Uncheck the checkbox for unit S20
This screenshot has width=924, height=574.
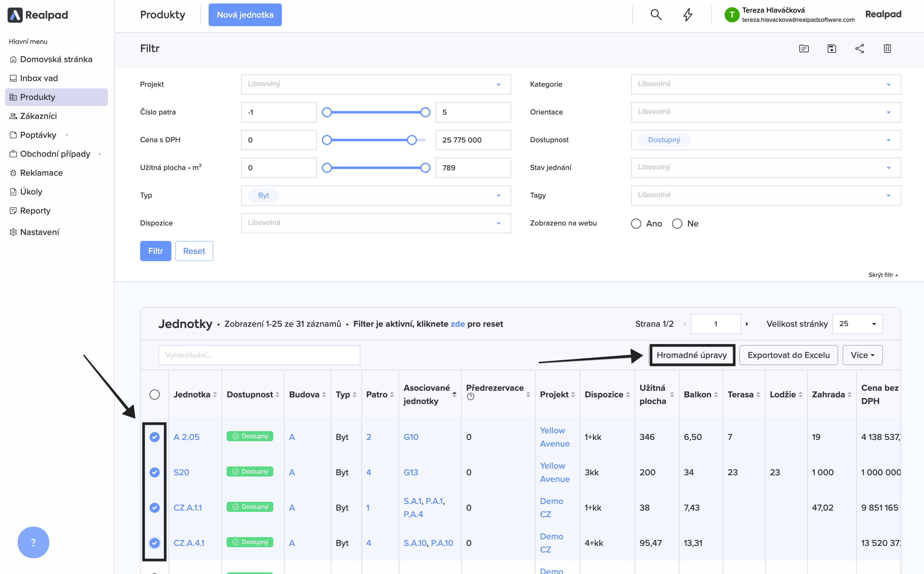tap(155, 472)
